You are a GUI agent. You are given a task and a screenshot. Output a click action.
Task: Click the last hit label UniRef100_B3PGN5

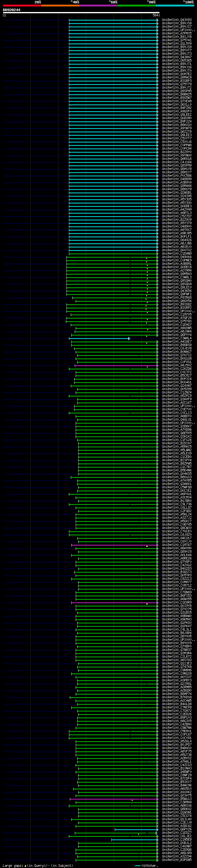[x=177, y=860]
